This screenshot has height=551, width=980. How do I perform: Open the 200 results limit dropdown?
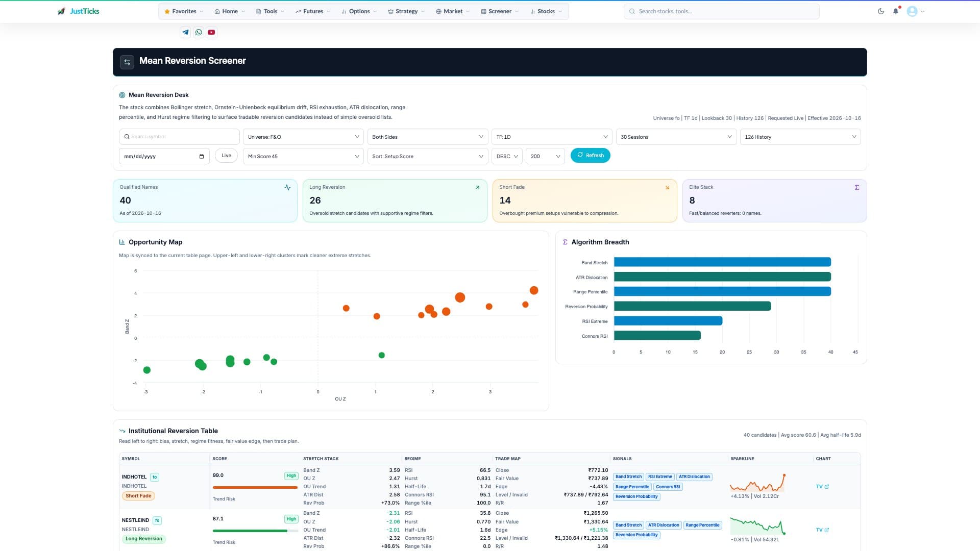545,156
